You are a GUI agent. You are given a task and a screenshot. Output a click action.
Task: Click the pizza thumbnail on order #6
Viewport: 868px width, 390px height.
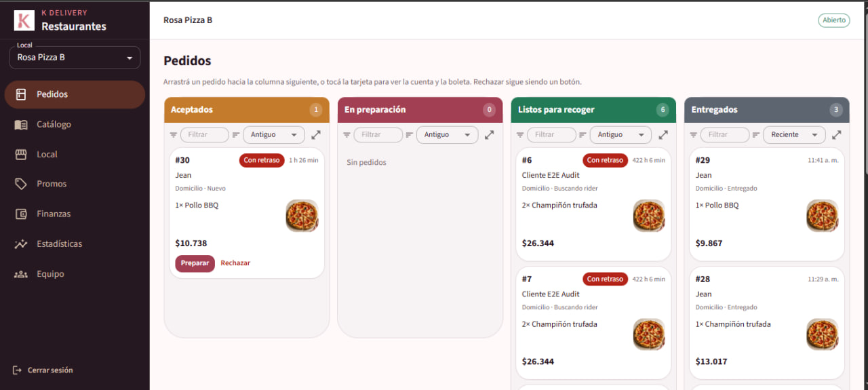[x=649, y=216]
